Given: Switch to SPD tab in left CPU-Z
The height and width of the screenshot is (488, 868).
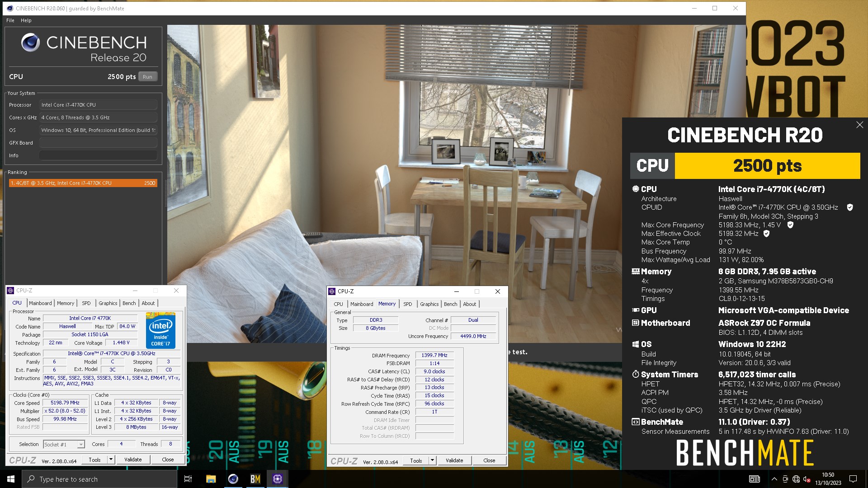Looking at the screenshot, I should pyautogui.click(x=86, y=303).
